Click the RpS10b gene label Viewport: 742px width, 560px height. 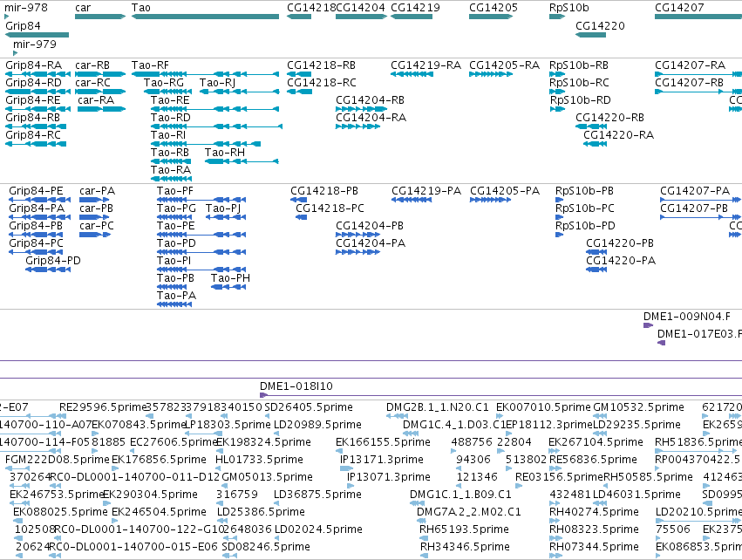pyautogui.click(x=569, y=8)
